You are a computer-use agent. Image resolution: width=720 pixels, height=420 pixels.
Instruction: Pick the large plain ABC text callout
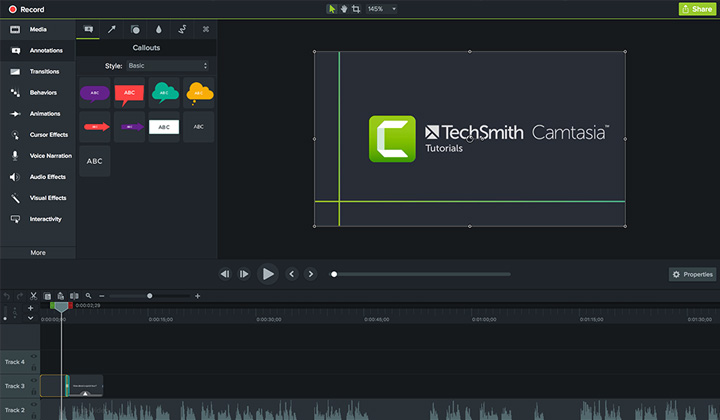point(95,161)
